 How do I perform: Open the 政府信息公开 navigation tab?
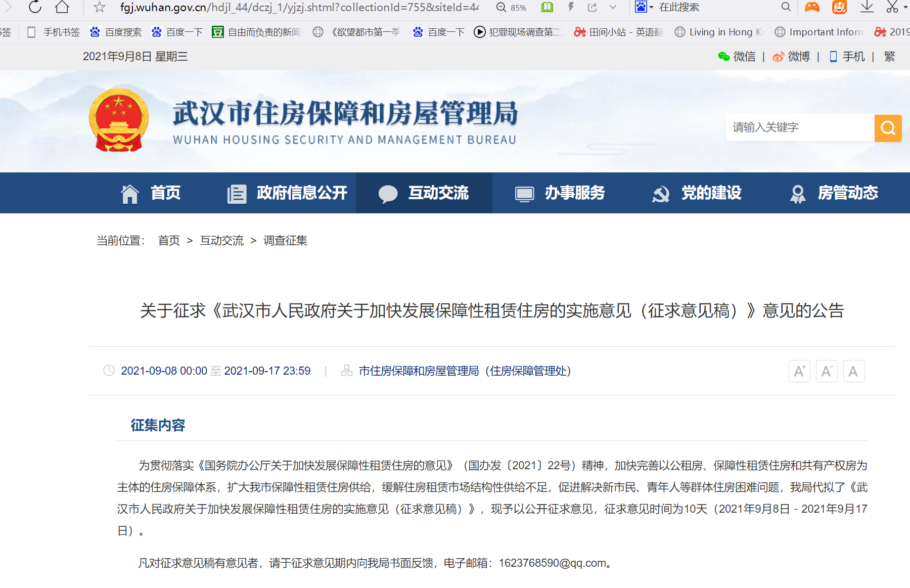pyautogui.click(x=287, y=193)
